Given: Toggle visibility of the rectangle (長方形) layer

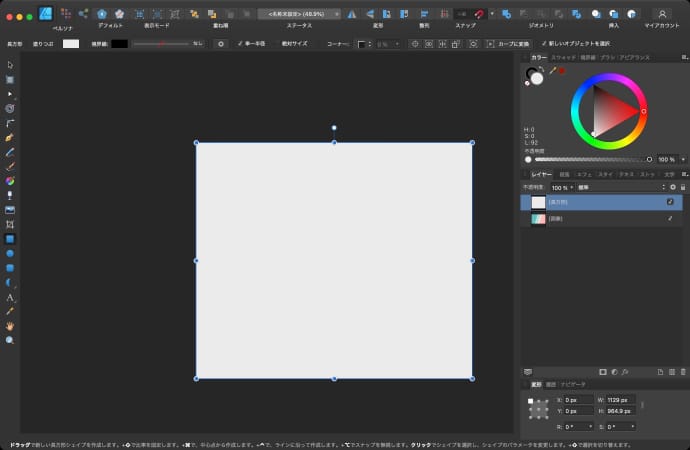Looking at the screenshot, I should pos(670,202).
